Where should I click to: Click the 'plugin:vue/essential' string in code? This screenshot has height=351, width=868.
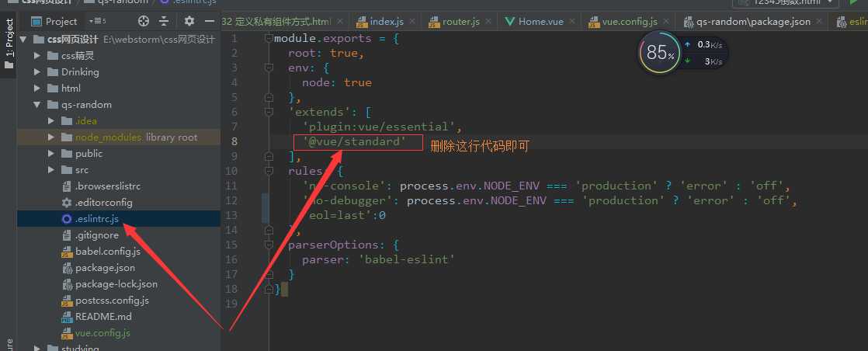point(379,127)
